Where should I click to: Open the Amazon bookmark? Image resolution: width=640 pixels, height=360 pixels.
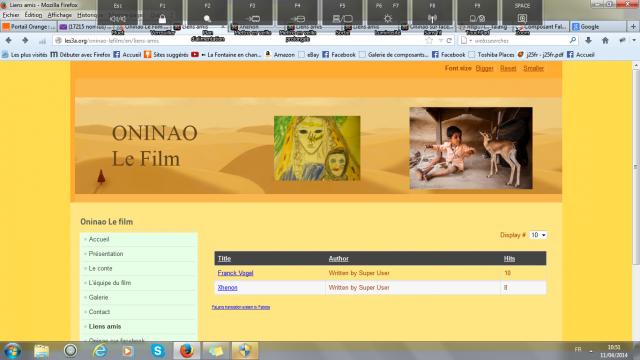click(x=280, y=54)
